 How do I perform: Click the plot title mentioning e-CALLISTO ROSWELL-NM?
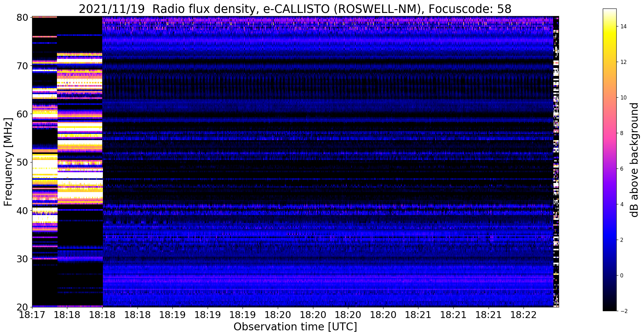click(x=295, y=9)
